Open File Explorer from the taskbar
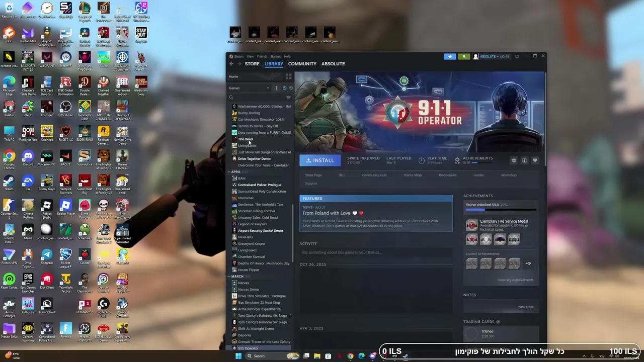This screenshot has height=362, width=644. pos(317,356)
